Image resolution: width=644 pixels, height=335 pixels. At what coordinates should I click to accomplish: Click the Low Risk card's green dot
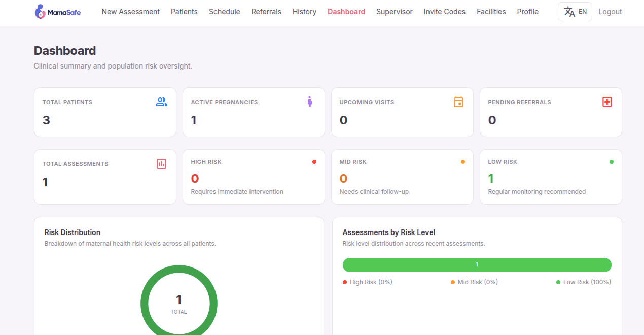click(612, 162)
